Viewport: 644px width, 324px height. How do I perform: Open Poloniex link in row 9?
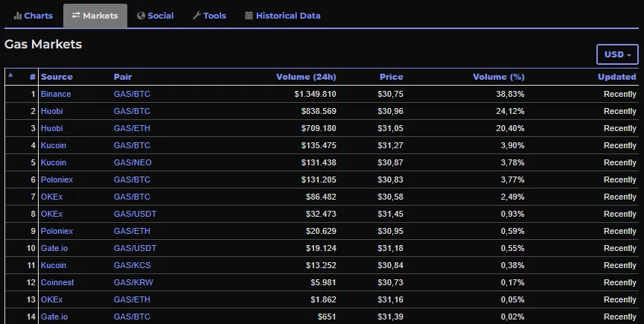[57, 231]
